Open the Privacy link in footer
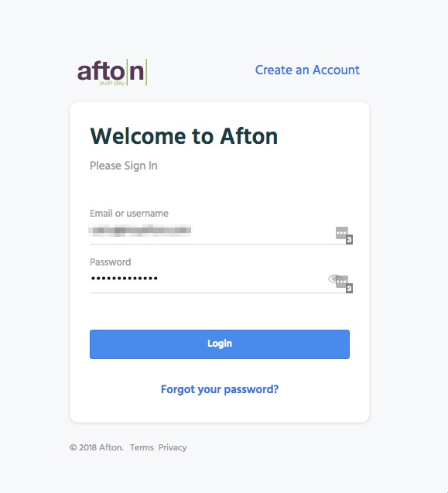448x493 pixels. tap(173, 447)
